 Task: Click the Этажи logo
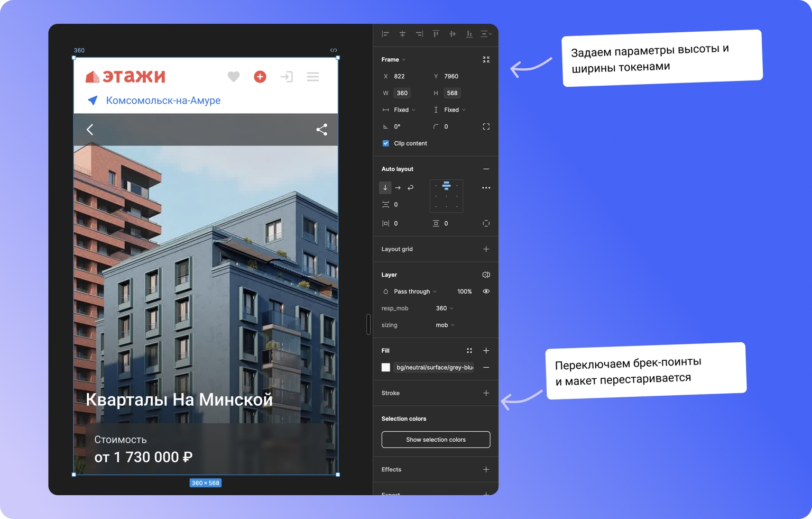tap(126, 76)
